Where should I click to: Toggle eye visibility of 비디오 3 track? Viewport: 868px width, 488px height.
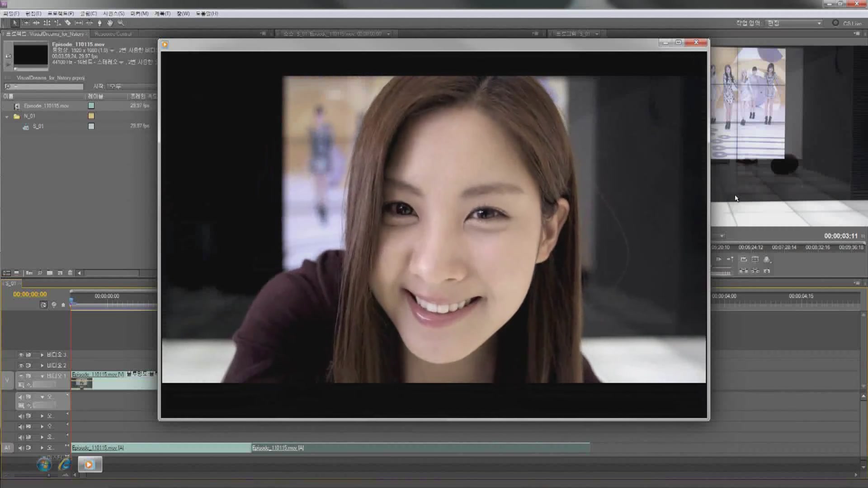pos(21,355)
